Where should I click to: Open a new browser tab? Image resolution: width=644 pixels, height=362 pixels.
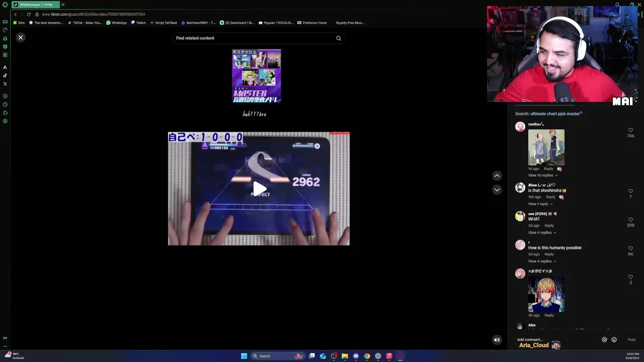(x=63, y=5)
